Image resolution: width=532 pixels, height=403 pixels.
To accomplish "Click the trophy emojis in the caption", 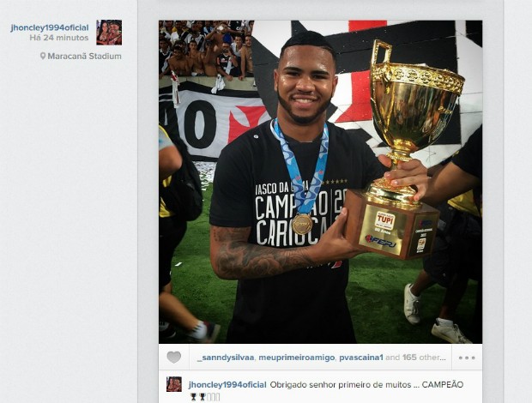I will [205, 396].
